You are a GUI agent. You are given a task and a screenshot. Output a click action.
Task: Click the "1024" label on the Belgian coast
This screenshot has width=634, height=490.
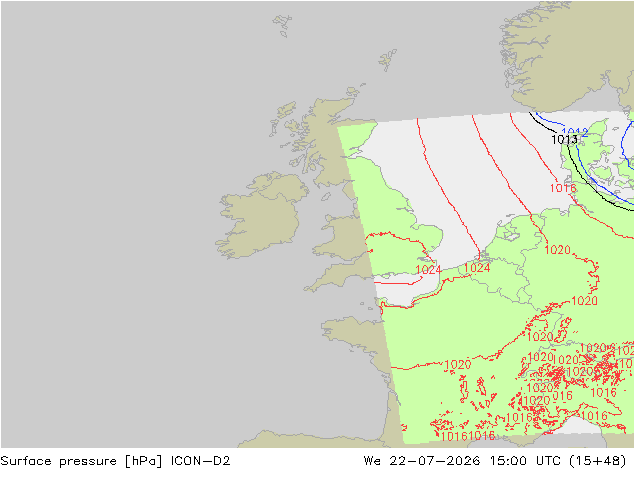coord(477,268)
